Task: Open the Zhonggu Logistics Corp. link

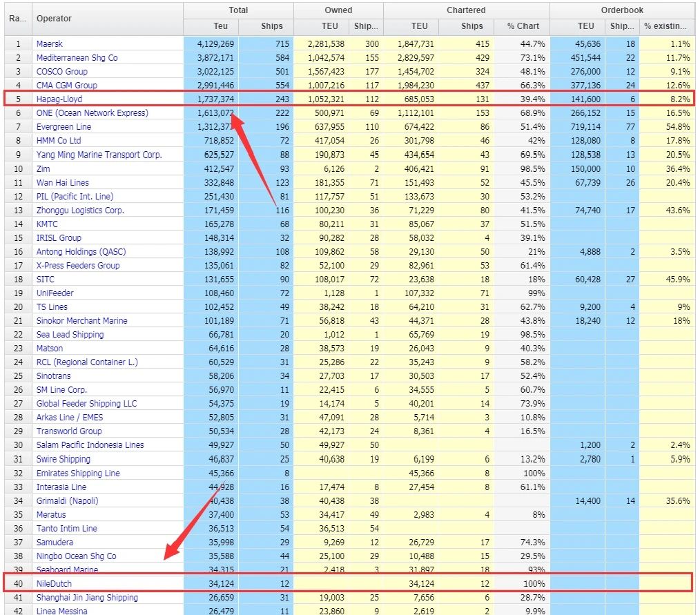Action: [x=80, y=211]
